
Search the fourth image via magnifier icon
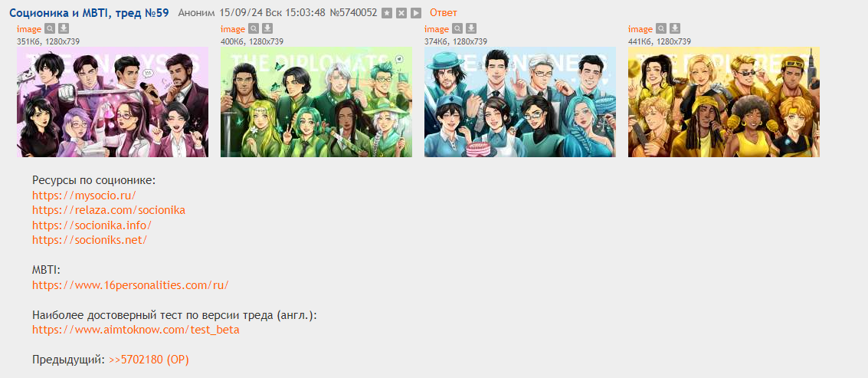tap(661, 29)
